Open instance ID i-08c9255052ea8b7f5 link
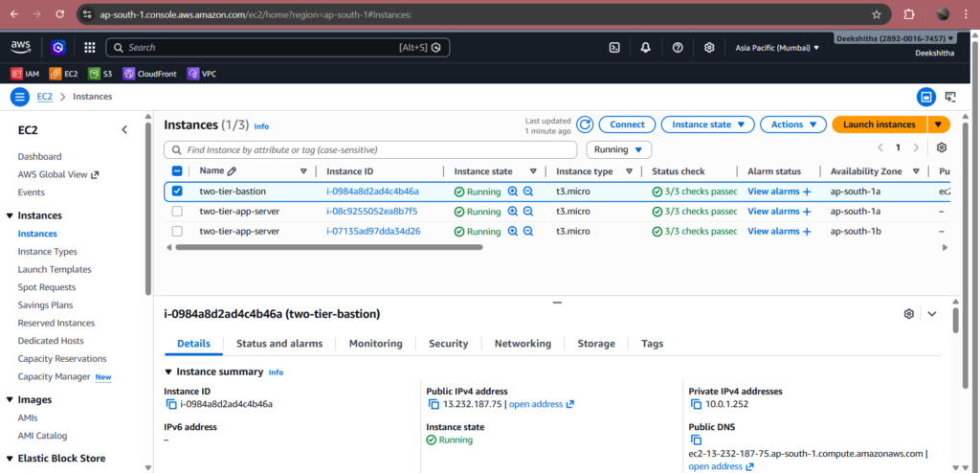The width and height of the screenshot is (980, 473). (371, 212)
